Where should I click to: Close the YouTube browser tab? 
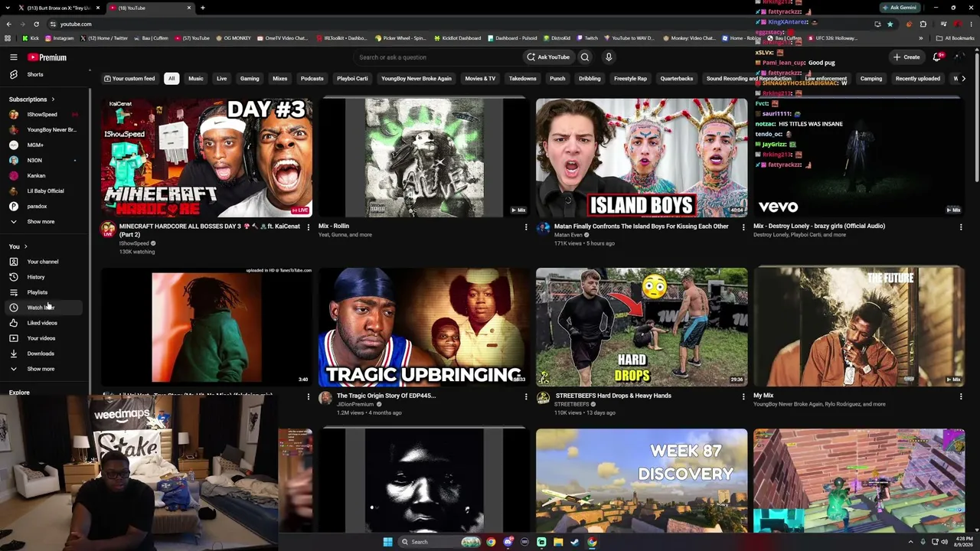tap(188, 8)
